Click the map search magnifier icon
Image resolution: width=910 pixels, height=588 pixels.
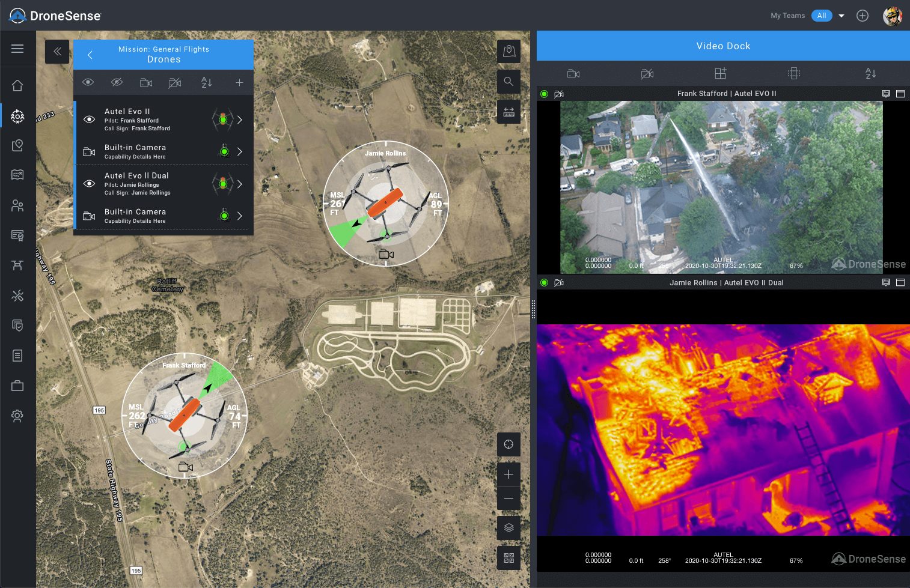coord(508,81)
